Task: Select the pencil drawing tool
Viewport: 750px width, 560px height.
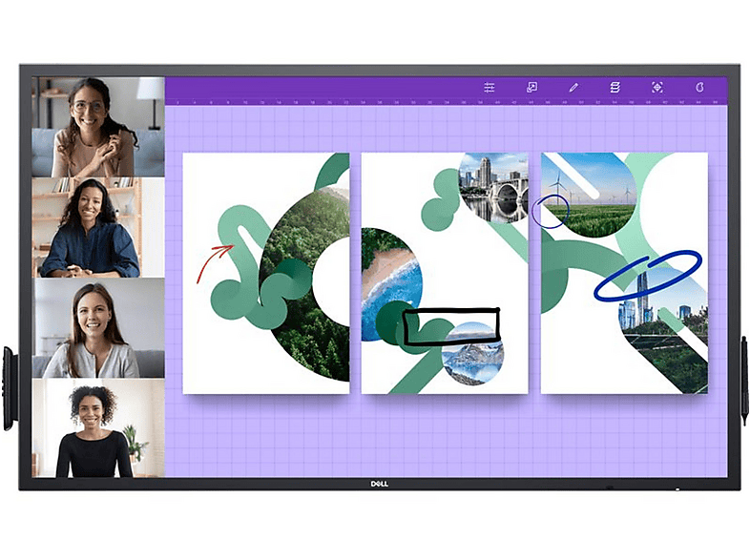Action: 573,87
